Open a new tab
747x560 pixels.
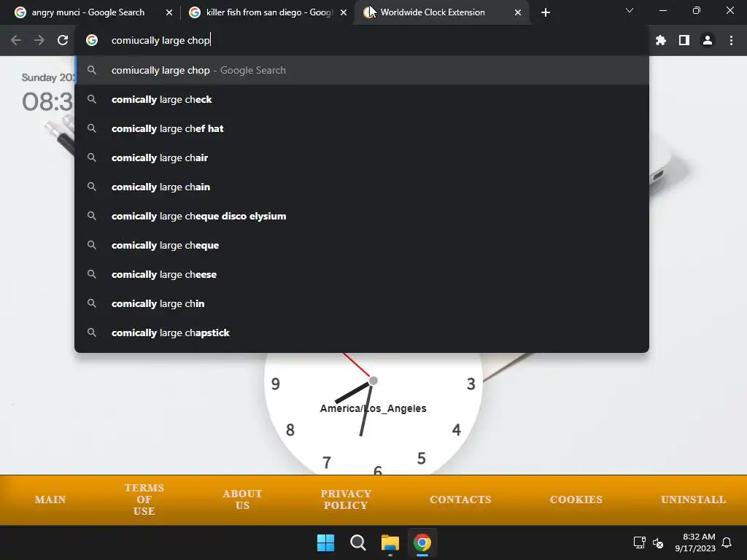click(x=546, y=12)
